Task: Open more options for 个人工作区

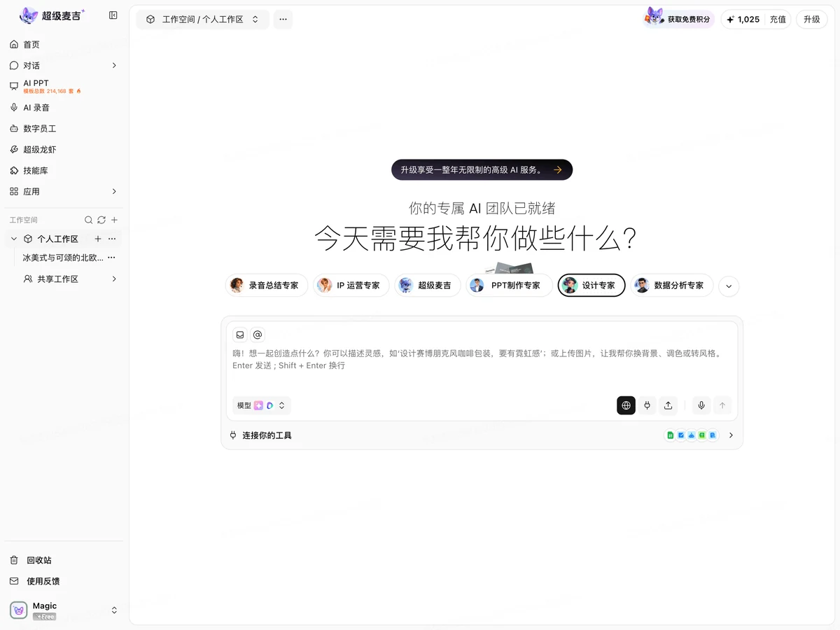Action: 112,239
